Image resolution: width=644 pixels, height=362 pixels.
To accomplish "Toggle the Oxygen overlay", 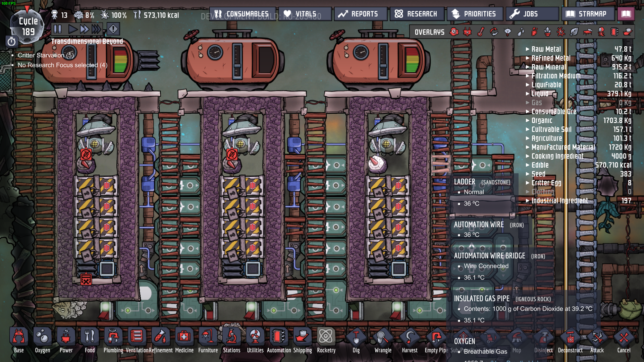I will click(x=454, y=32).
